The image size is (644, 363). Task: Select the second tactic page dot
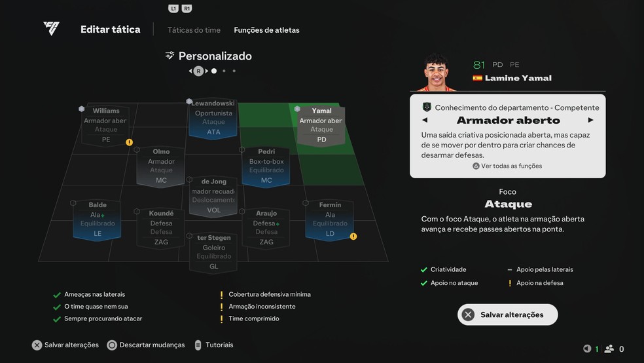224,71
